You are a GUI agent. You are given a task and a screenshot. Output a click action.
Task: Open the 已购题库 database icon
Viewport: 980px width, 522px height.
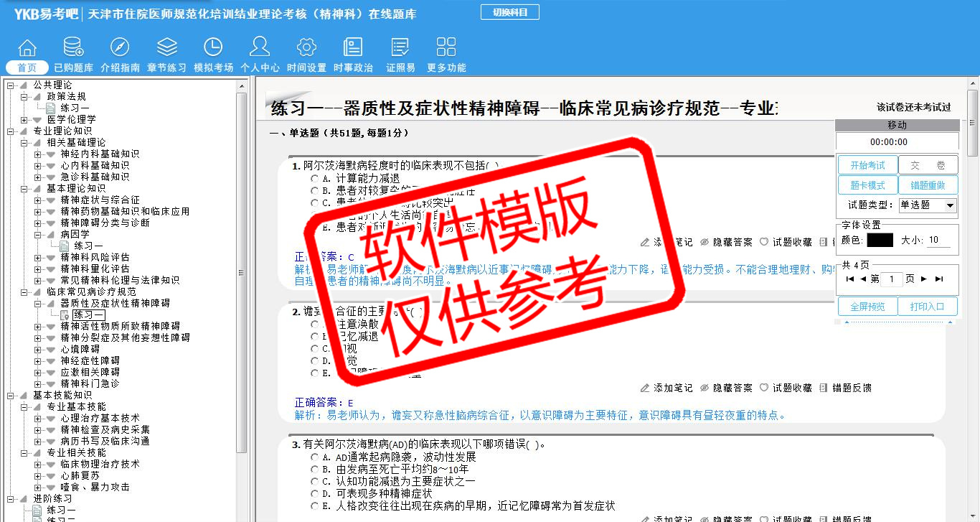tap(73, 48)
